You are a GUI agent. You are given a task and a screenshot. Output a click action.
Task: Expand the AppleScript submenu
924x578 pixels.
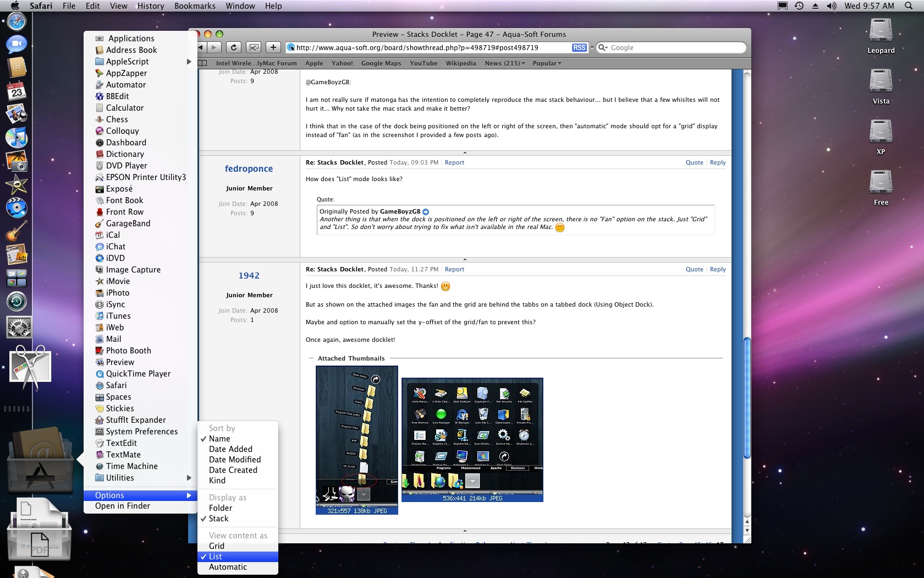tap(189, 62)
